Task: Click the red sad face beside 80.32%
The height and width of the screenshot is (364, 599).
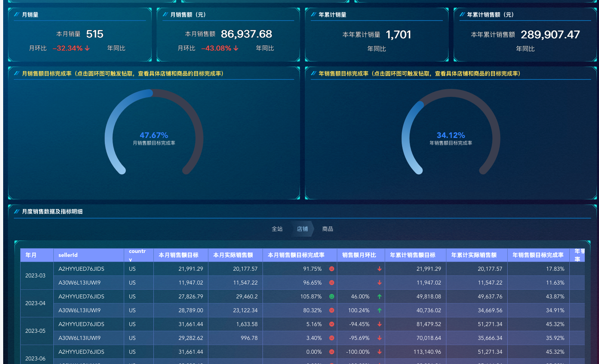Action: (332, 310)
